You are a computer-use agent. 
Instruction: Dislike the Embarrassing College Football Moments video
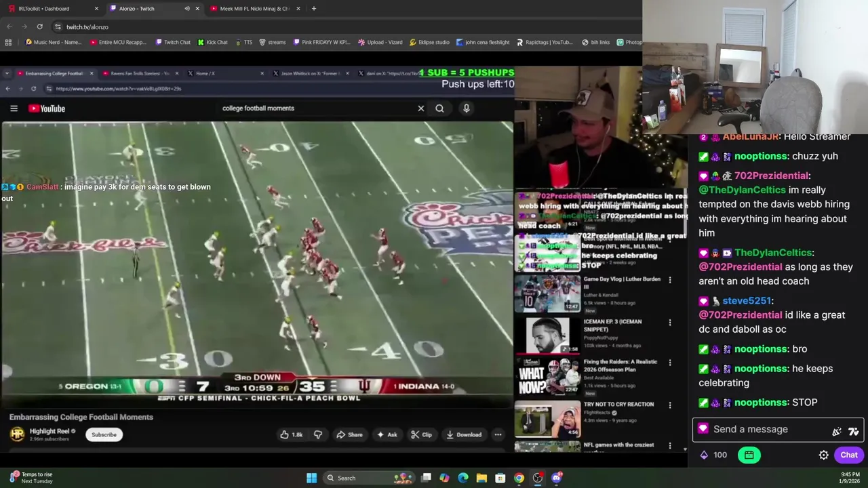tap(317, 434)
